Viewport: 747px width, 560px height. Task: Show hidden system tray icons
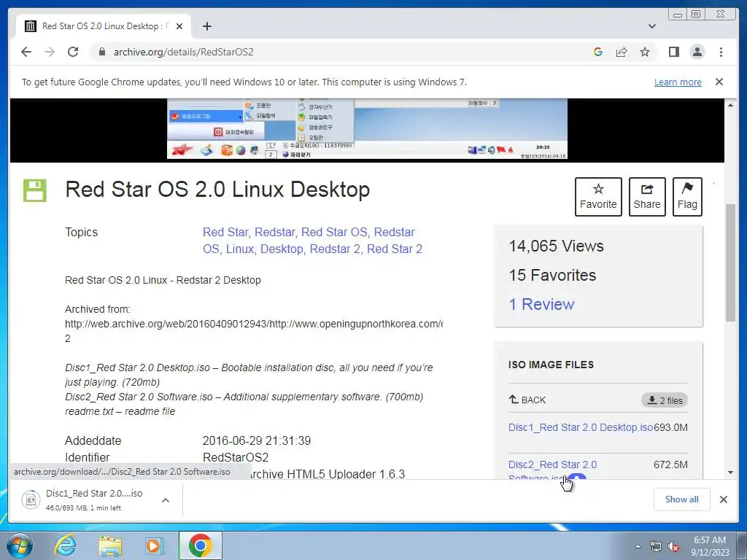click(x=638, y=546)
